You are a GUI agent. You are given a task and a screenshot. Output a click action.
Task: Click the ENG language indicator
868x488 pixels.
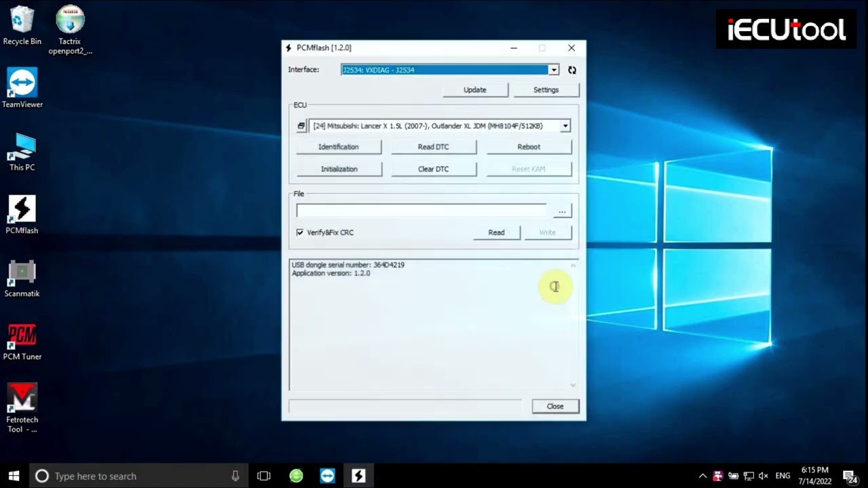click(x=783, y=476)
